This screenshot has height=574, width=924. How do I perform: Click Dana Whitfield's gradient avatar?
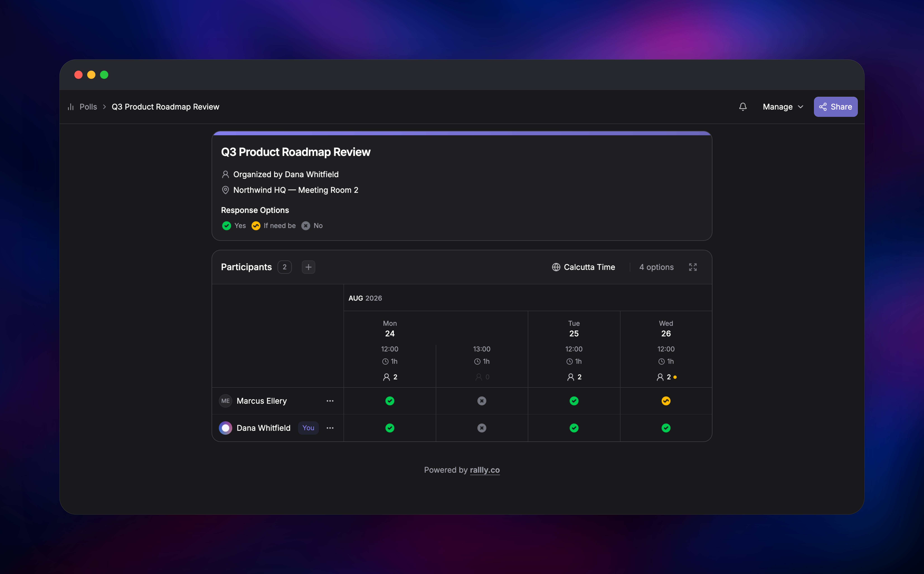point(225,428)
